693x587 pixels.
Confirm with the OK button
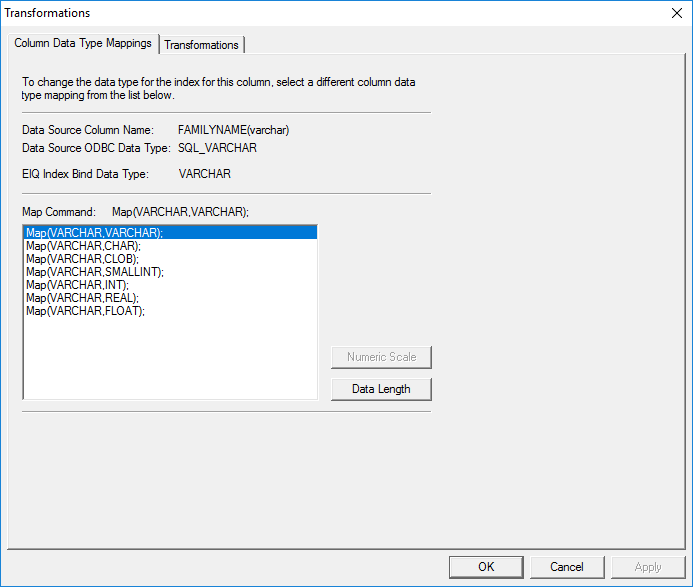point(486,567)
